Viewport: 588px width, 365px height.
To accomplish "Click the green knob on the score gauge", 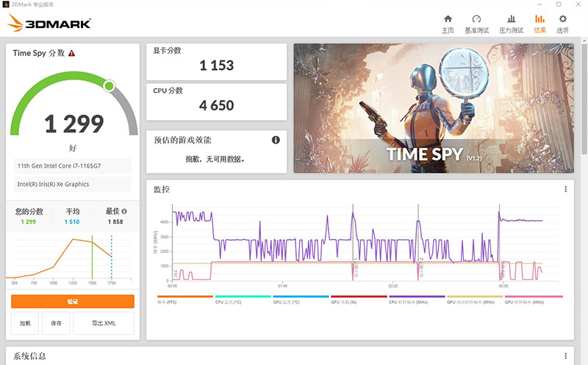I will [109, 86].
